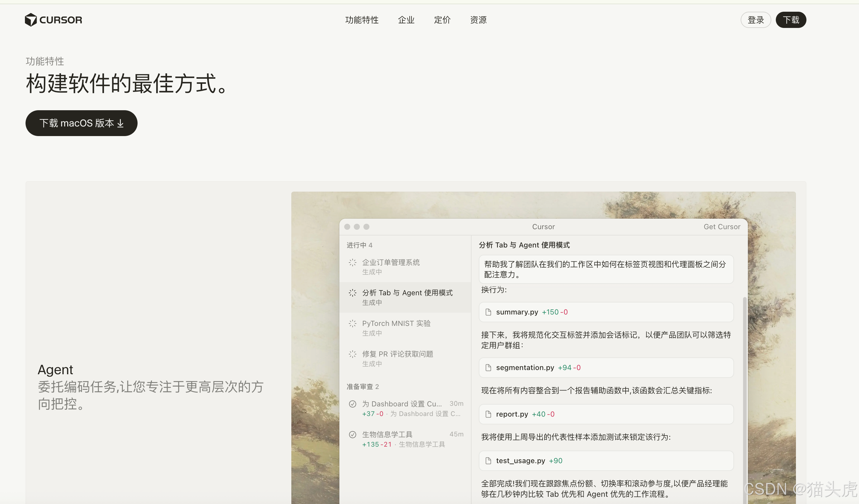The image size is (859, 504).
Task: Click the spinner icon on 企业订单管理系统 task
Action: click(353, 263)
